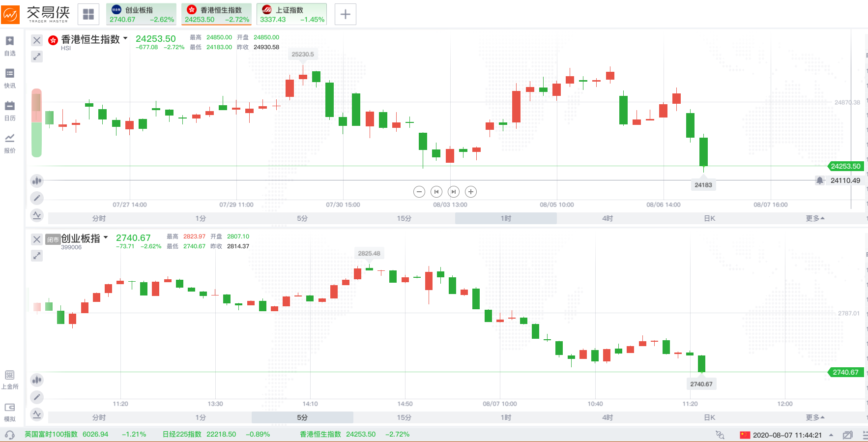Select the drawing pencil tool on HSI chart
Screen dimensions: 868x442
point(37,198)
